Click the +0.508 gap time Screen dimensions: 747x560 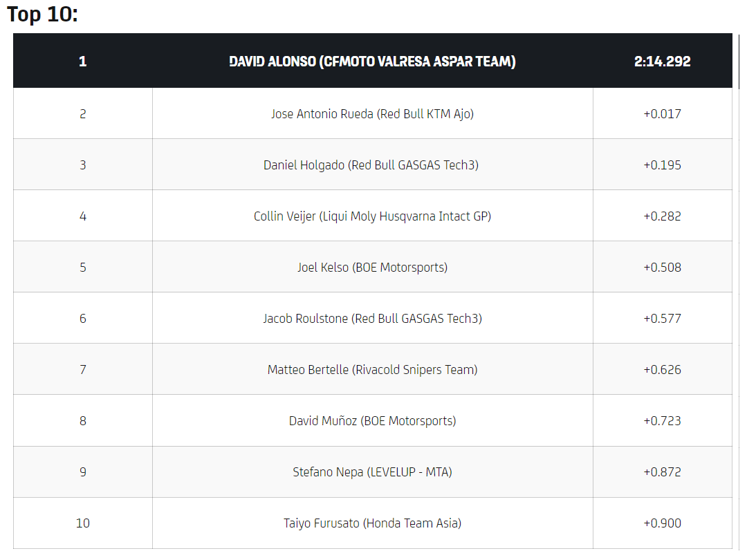click(662, 268)
